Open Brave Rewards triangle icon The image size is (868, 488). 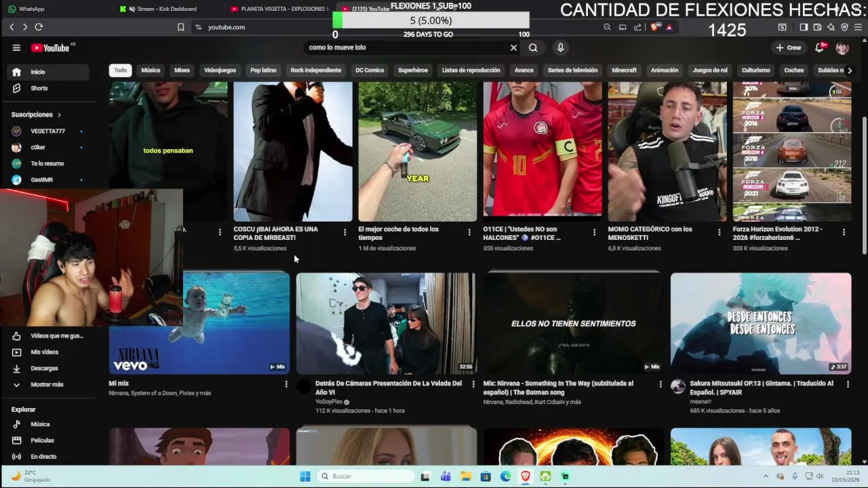[669, 27]
